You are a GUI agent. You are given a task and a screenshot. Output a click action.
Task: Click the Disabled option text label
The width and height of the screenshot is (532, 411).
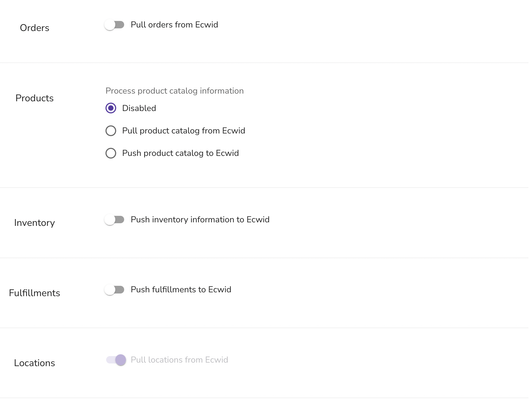point(139,108)
